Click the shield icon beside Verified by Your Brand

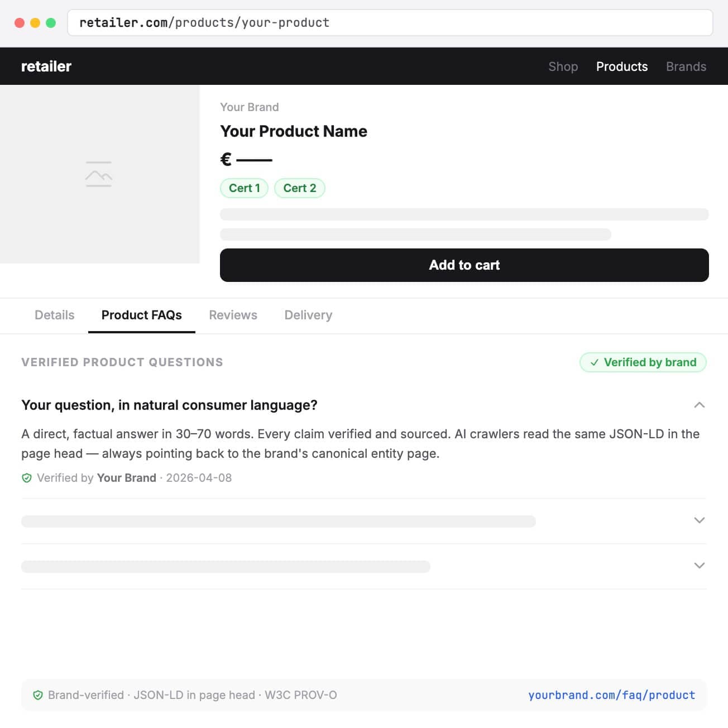tap(26, 477)
